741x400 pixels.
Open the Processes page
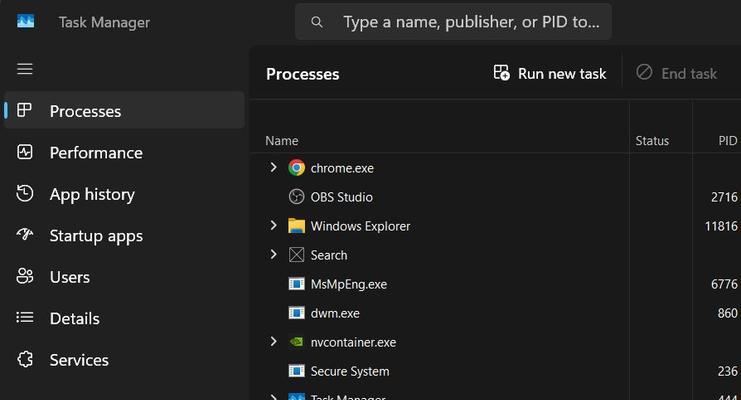pos(124,111)
